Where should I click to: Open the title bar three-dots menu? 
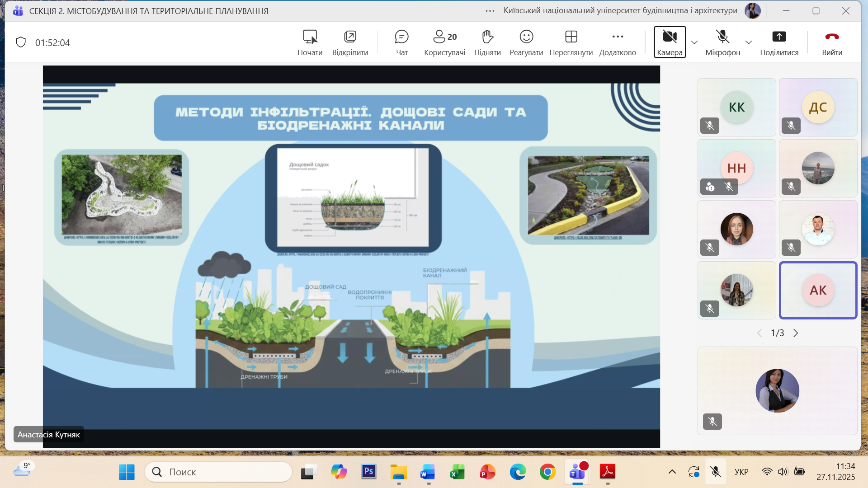point(490,11)
